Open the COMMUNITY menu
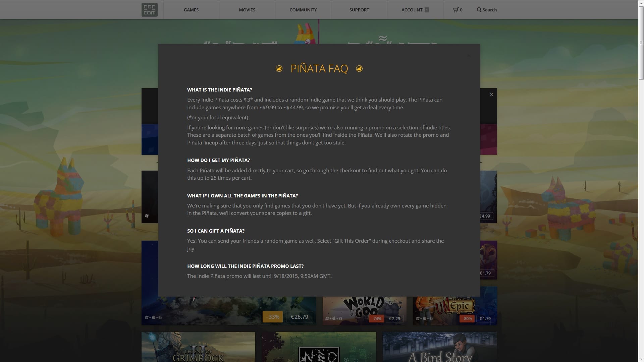The width and height of the screenshot is (644, 362). coord(303,10)
